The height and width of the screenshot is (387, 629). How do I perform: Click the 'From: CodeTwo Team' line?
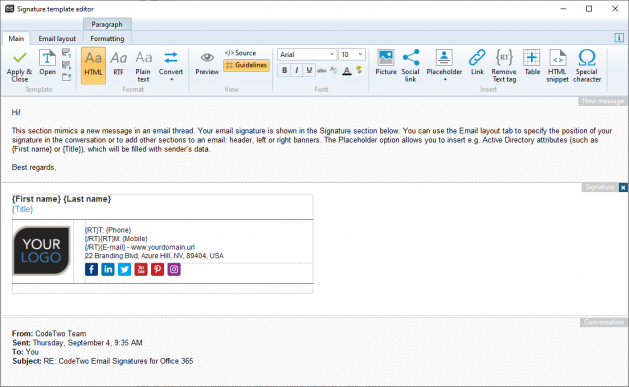[49, 334]
